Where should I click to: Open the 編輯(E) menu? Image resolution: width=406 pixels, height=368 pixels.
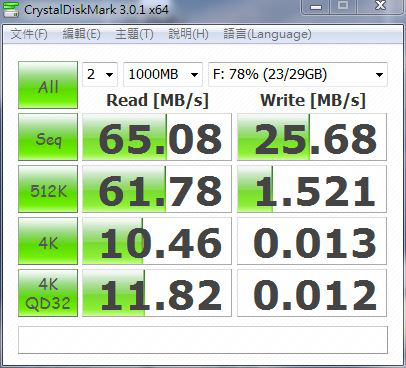(x=81, y=34)
